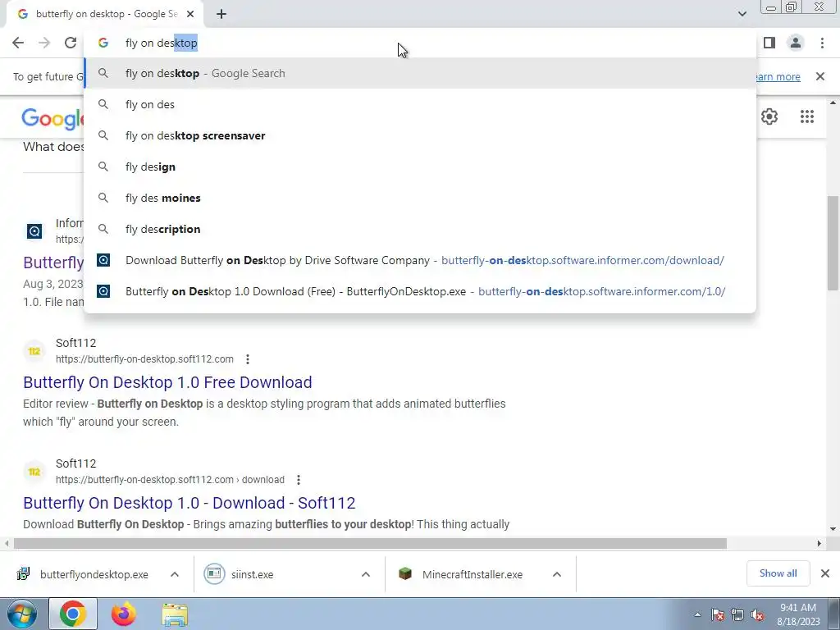The height and width of the screenshot is (630, 840).
Task: Expand options for MinecraftInstaller.exe download
Action: click(x=557, y=574)
